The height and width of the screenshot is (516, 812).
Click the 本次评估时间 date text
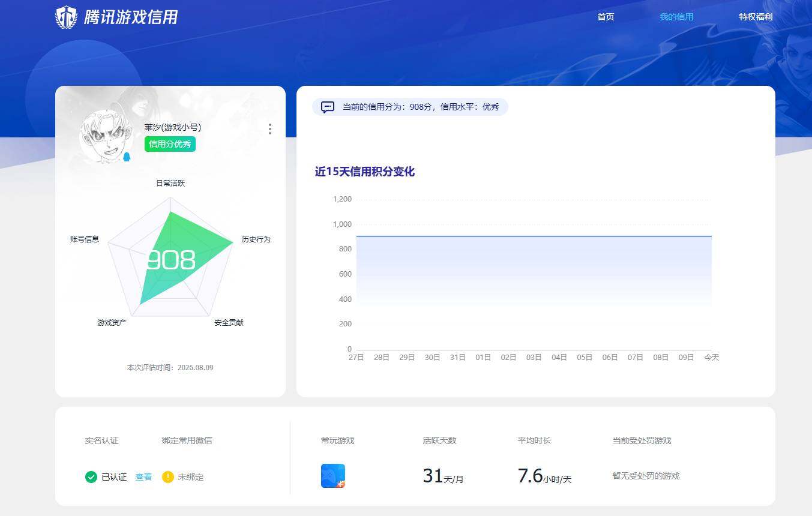[170, 367]
